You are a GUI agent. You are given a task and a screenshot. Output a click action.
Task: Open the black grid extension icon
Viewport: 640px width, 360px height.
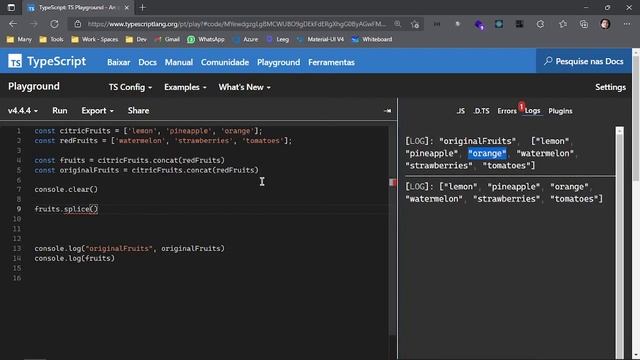pyautogui.click(x=519, y=24)
